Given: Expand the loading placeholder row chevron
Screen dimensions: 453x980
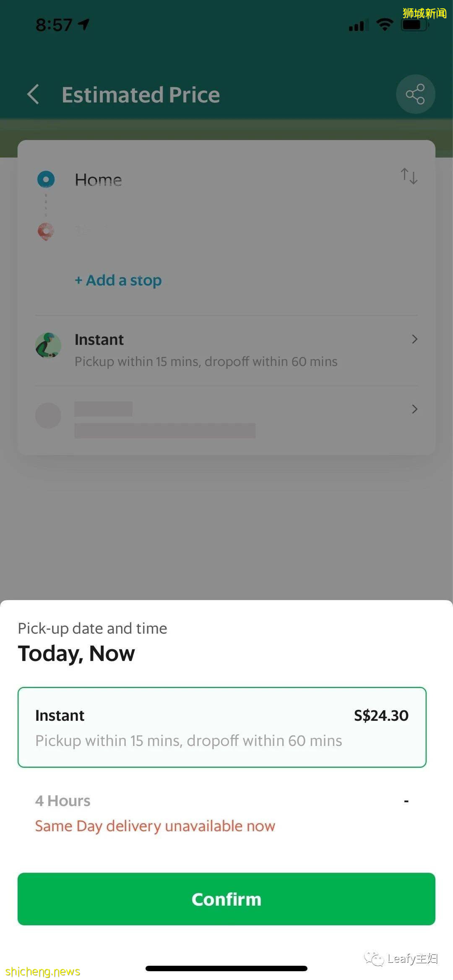Looking at the screenshot, I should coord(414,409).
